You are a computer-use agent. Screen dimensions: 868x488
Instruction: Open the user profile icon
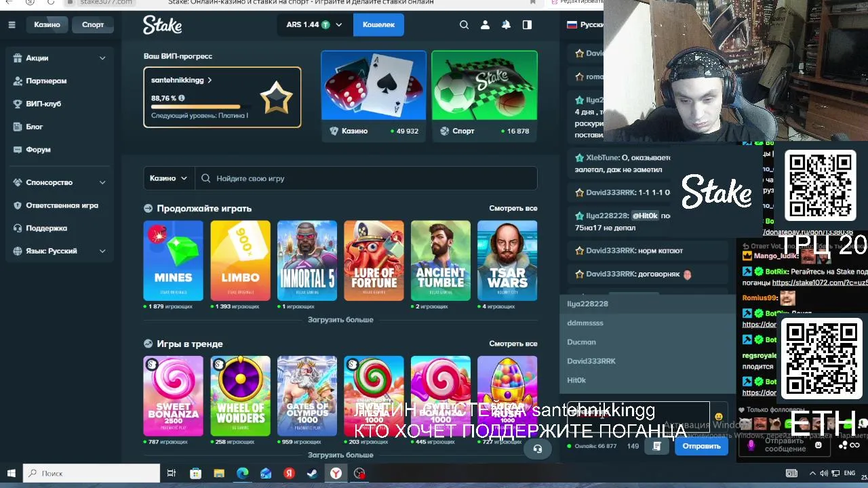(485, 24)
